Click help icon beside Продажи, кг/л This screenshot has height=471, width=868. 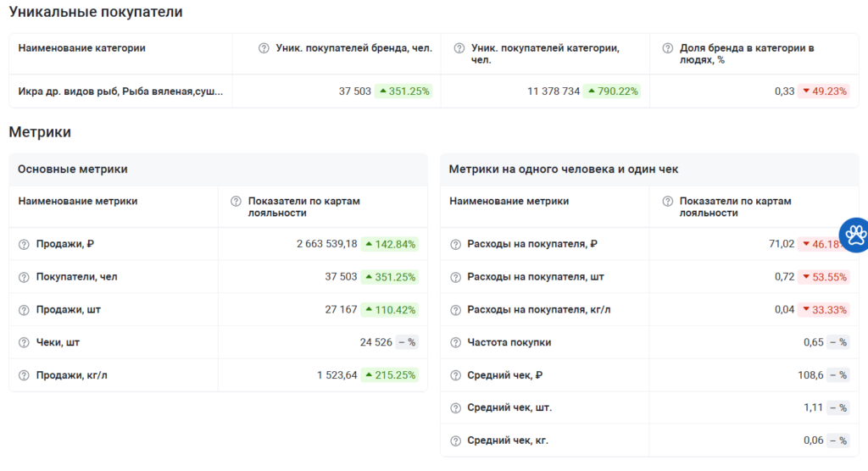tap(25, 375)
